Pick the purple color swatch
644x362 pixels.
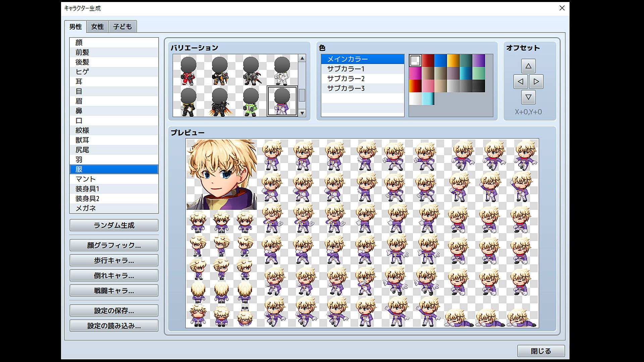tap(479, 61)
